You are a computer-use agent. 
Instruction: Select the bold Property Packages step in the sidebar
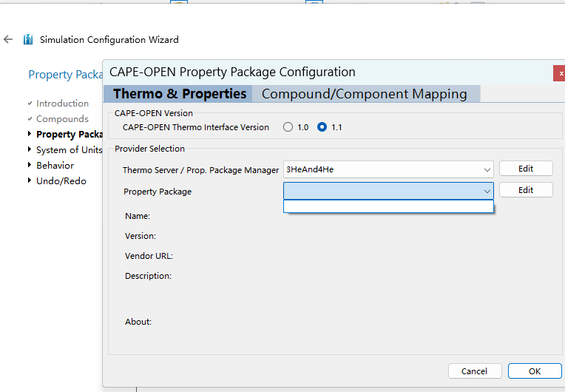[x=69, y=135]
